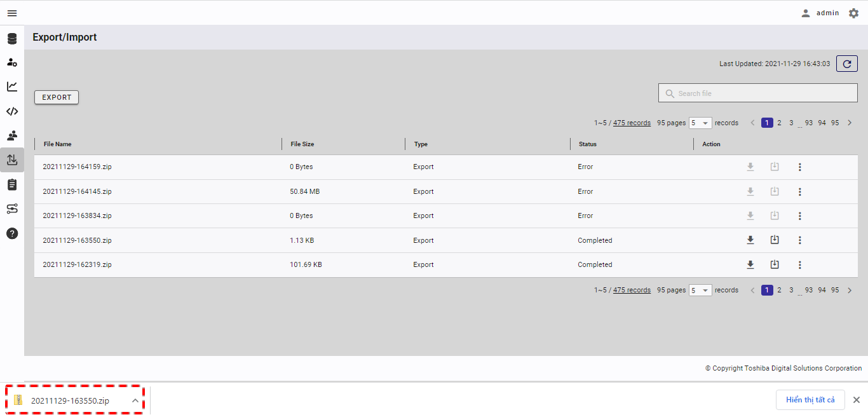Screen dimensions: 868x417
Task: Click the 1.13 KB file size cell
Action: [302, 240]
